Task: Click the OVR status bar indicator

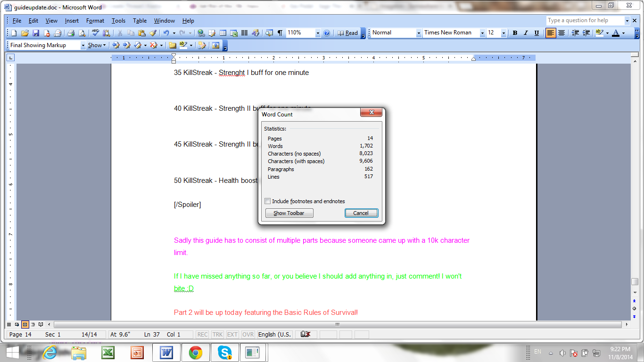Action: point(248,334)
